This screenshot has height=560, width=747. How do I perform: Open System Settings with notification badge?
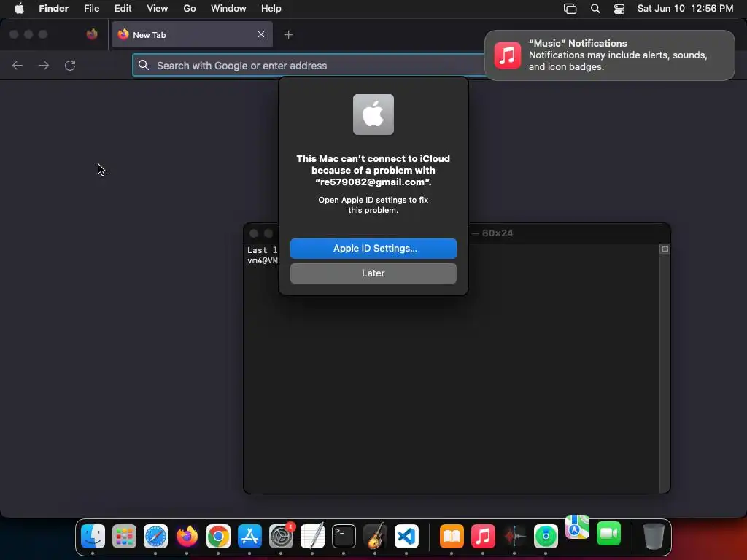[281, 536]
